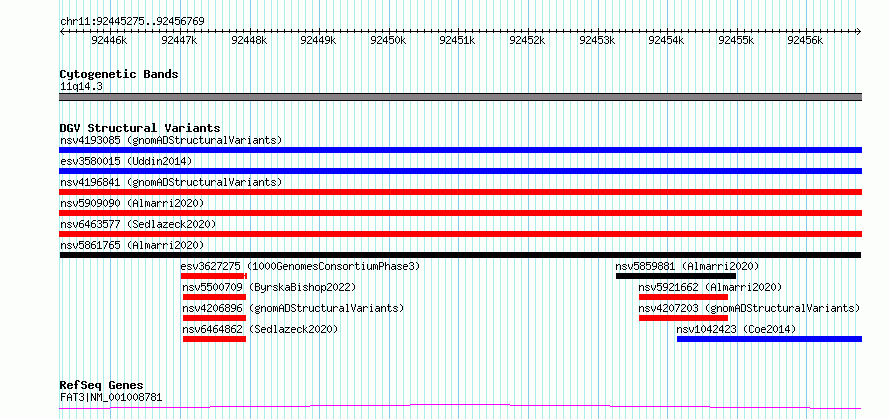The width and height of the screenshot is (890, 419).
Task: Click the FAT3|NM_001008781 gene label
Action: [111, 397]
